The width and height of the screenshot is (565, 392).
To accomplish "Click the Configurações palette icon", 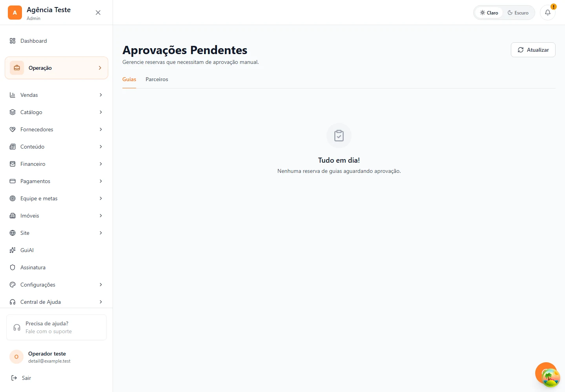I will coord(13,285).
